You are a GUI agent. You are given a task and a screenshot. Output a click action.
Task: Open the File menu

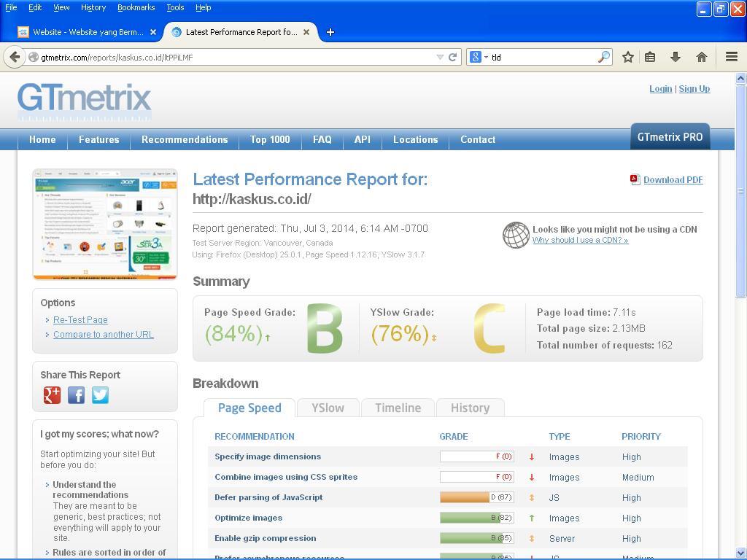pyautogui.click(x=11, y=7)
